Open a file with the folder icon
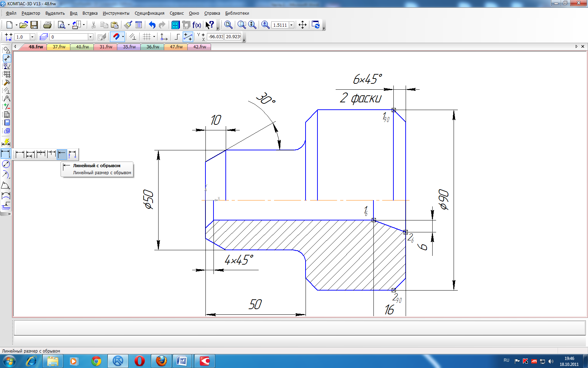 [23, 25]
